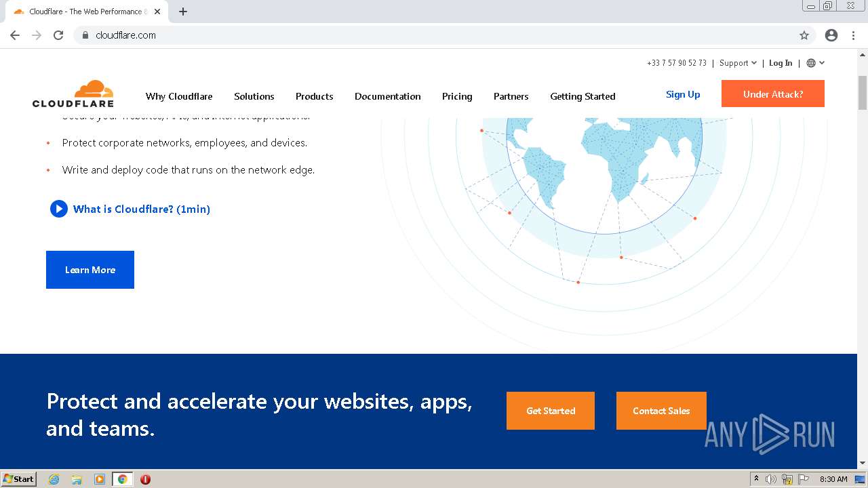Open the Solutions menu

coord(254,96)
